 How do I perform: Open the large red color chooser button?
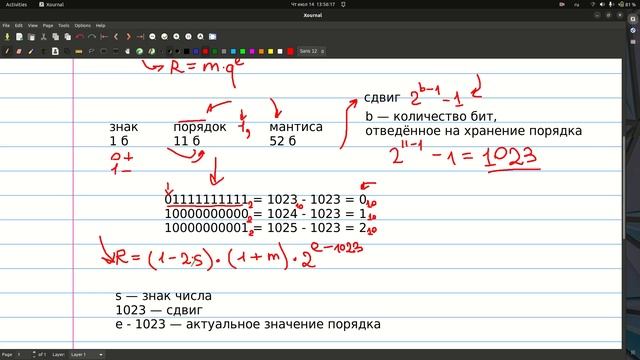290,51
